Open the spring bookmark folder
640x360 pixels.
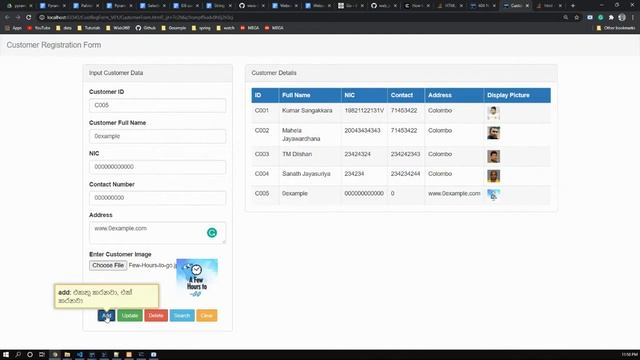coord(201,28)
